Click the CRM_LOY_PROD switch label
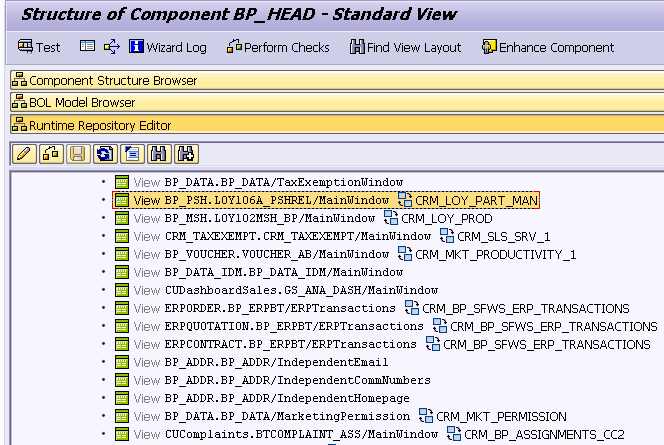This screenshot has height=445, width=664. pos(447,218)
